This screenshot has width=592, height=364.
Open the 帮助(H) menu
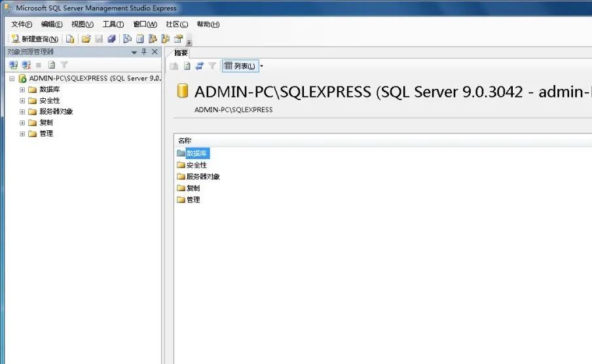click(x=208, y=24)
